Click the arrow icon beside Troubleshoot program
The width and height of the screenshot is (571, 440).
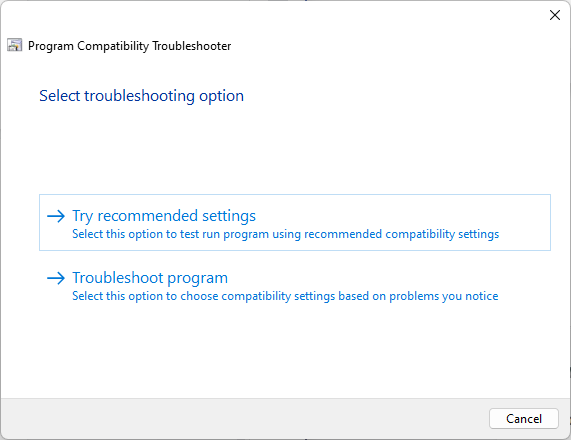click(56, 278)
